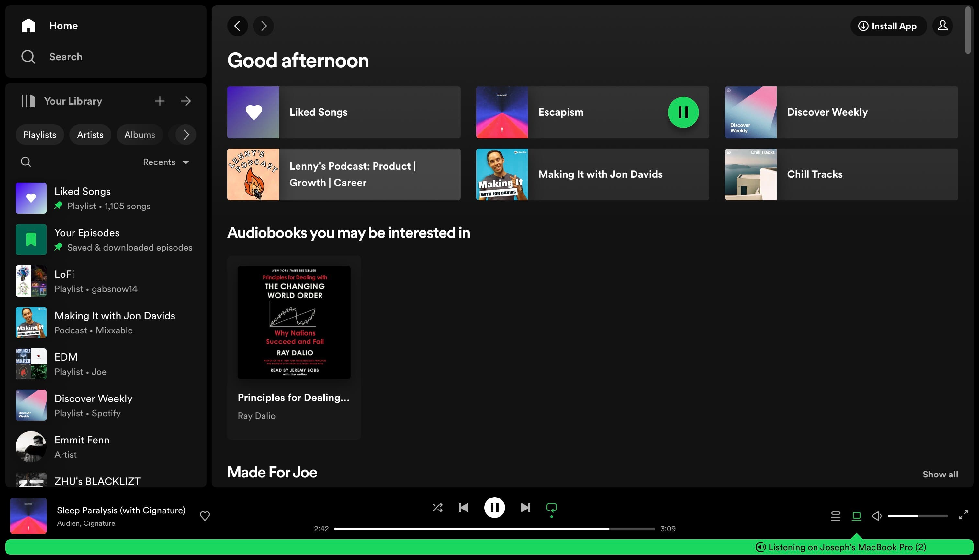Click the now playing album art

tap(28, 516)
